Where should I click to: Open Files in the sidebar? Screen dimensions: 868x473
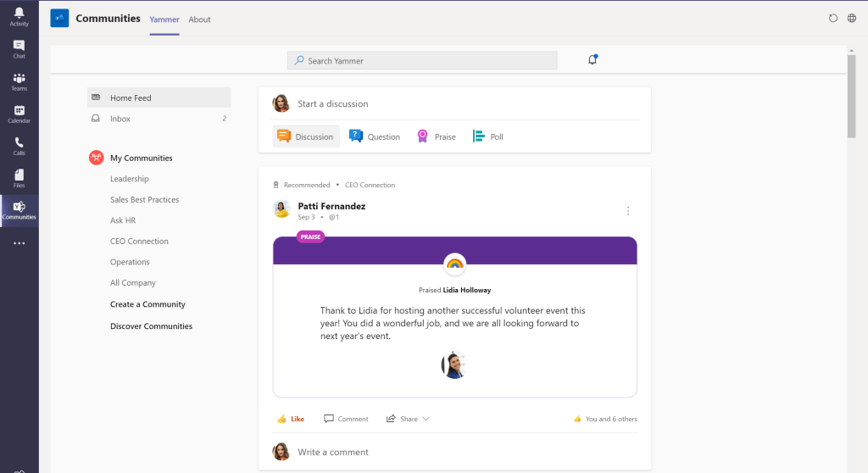(x=19, y=178)
